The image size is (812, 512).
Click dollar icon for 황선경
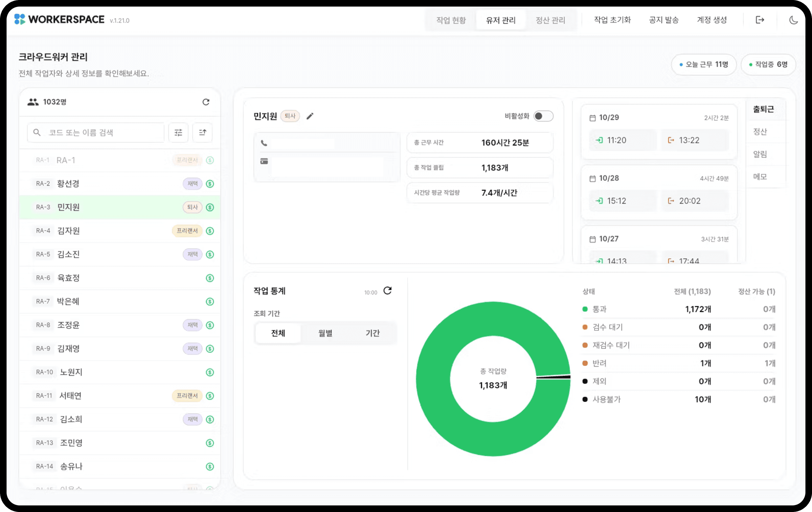[210, 184]
